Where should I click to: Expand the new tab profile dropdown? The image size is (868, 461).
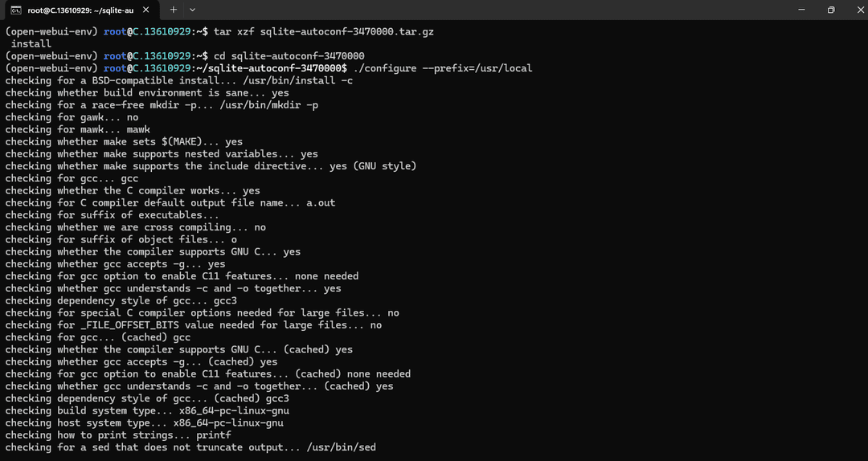192,10
